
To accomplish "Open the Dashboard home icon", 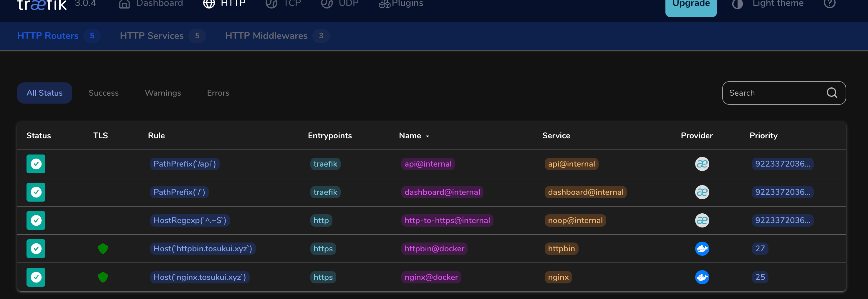I will click(x=124, y=4).
